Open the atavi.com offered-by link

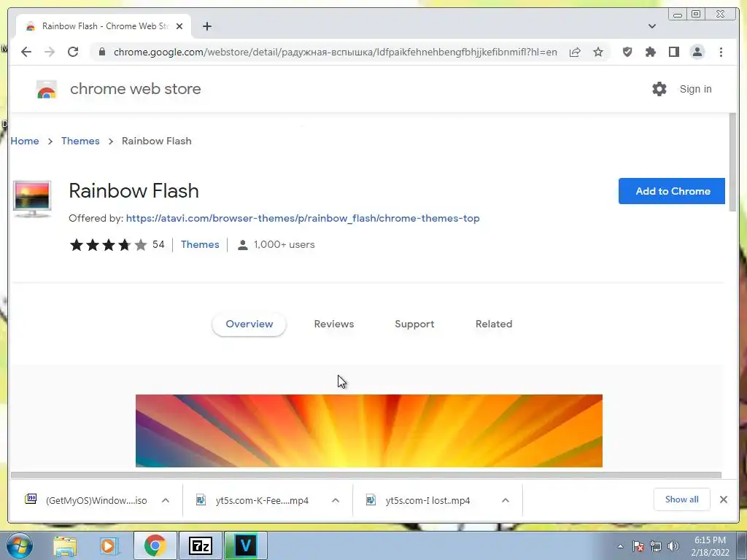coord(303,218)
